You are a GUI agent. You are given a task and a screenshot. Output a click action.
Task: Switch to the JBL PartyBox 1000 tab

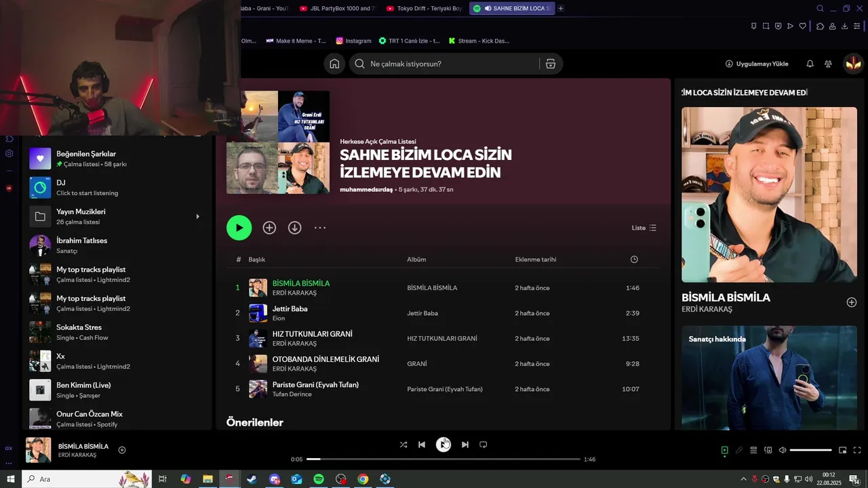[337, 8]
